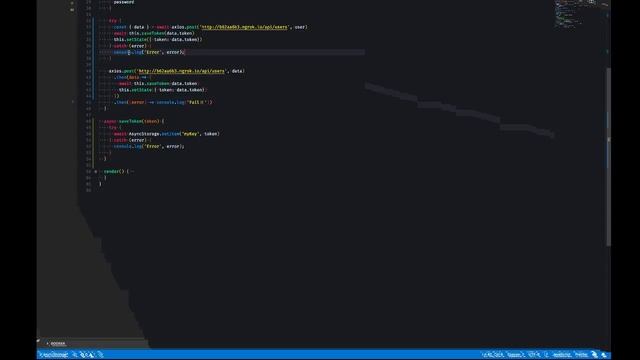
Task: Open ngrok URL in the axios.post .then chain
Action: 182,71
